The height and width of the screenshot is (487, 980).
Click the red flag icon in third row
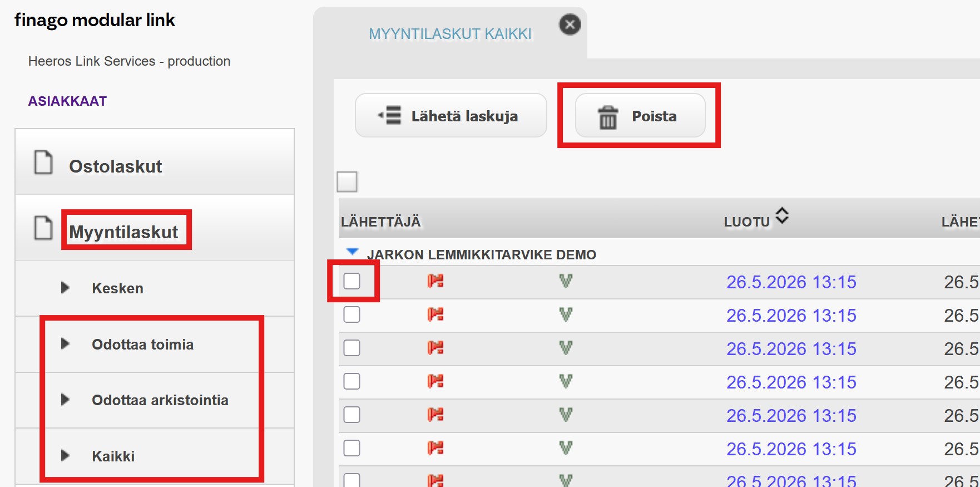coord(435,348)
